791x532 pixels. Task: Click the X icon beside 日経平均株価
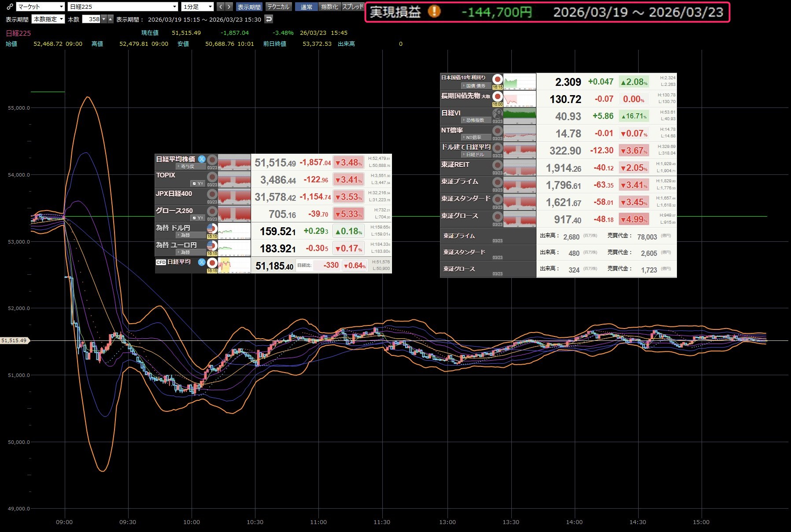(x=202, y=159)
